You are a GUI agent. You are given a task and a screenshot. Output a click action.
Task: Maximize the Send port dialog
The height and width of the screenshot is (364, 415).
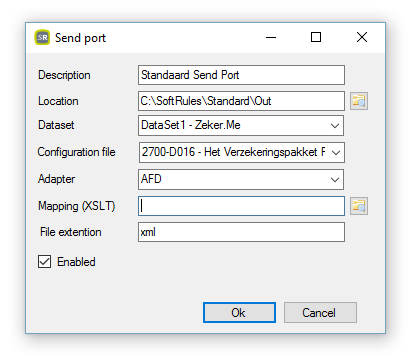pyautogui.click(x=316, y=37)
